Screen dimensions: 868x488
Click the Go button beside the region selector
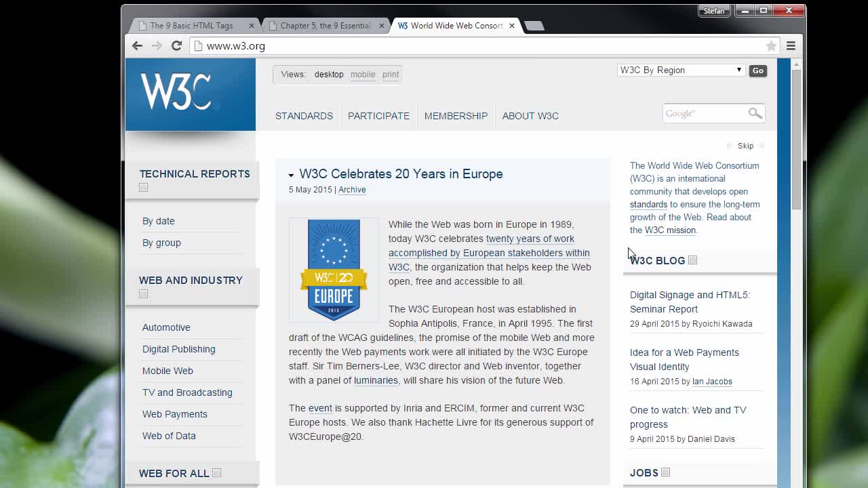point(757,70)
